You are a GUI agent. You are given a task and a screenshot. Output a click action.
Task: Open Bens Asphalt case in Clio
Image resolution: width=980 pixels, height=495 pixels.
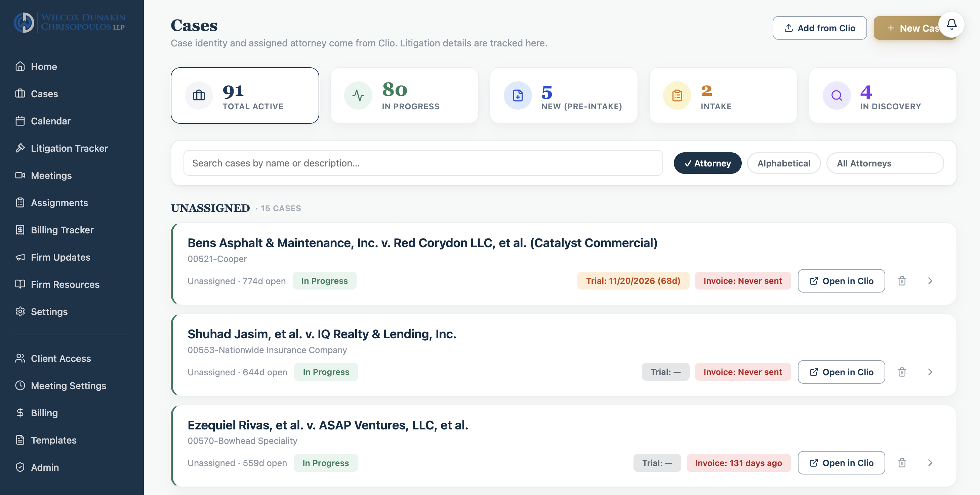841,281
